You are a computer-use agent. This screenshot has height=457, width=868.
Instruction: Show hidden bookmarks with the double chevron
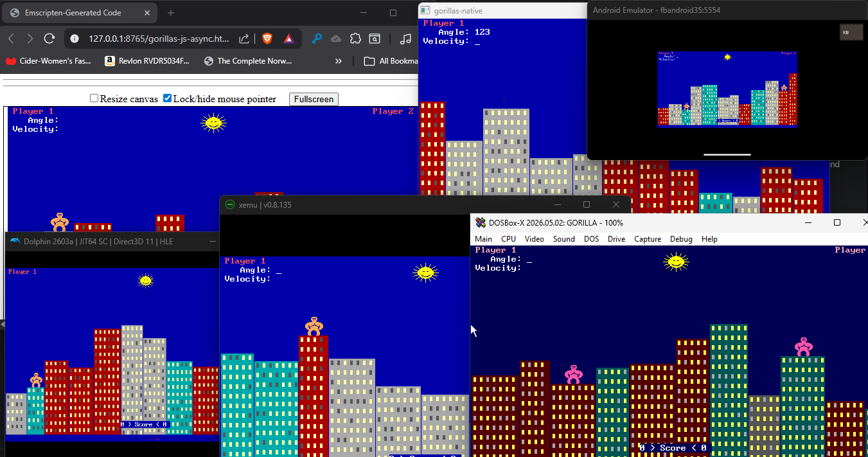(339, 61)
